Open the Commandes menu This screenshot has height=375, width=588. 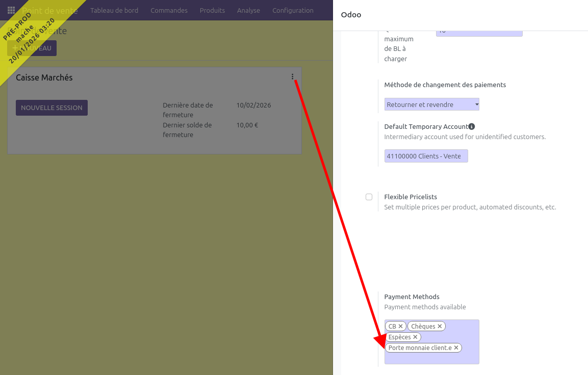[x=169, y=10]
